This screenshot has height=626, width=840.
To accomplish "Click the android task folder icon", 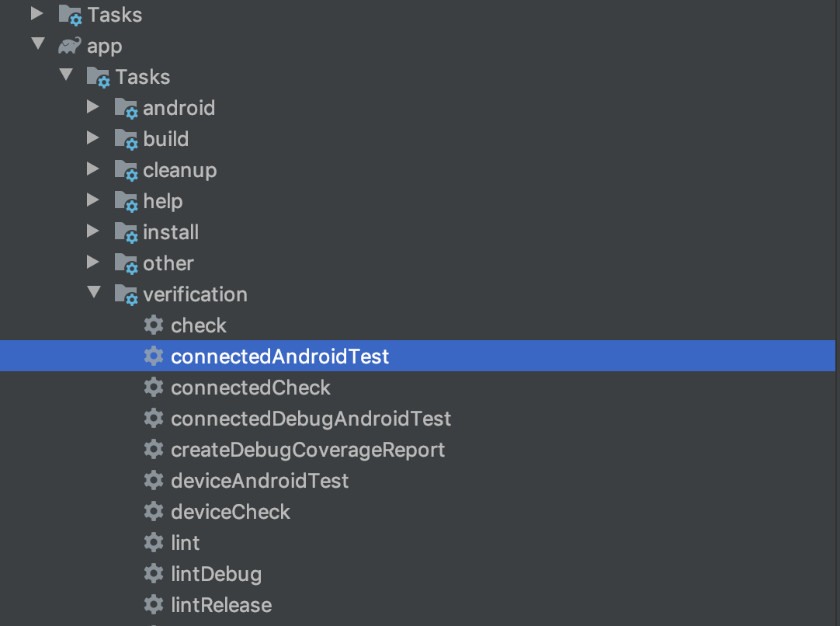I will pos(127,108).
